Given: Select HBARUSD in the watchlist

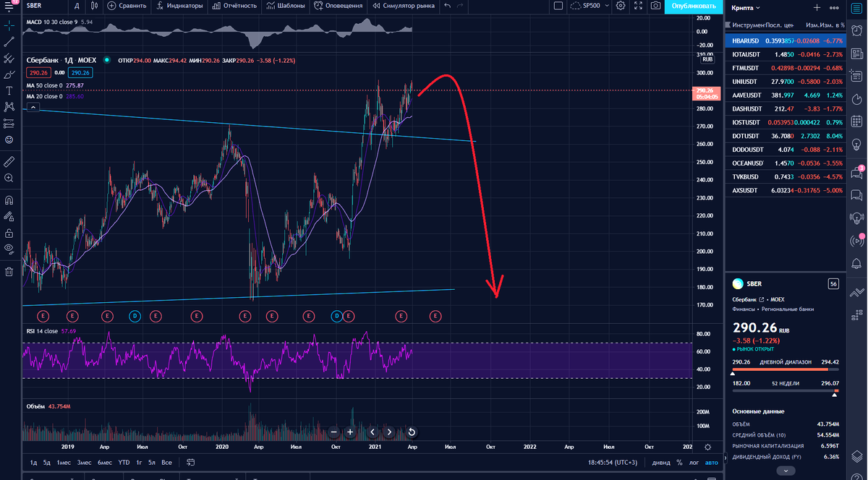Looking at the screenshot, I should [x=784, y=40].
